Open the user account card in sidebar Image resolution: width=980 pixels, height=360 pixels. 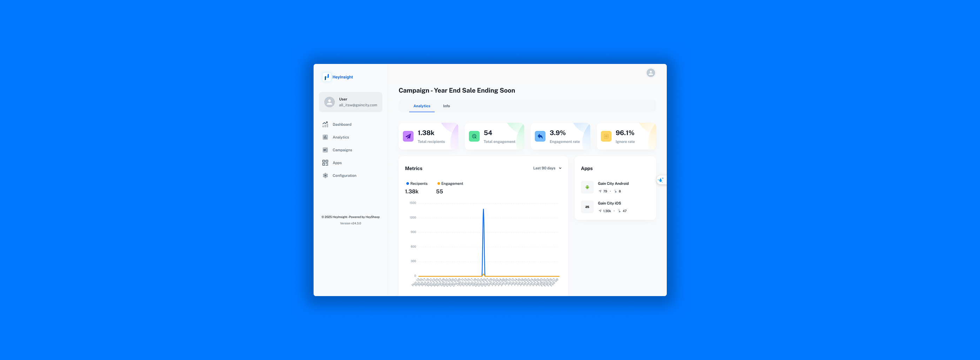click(350, 102)
